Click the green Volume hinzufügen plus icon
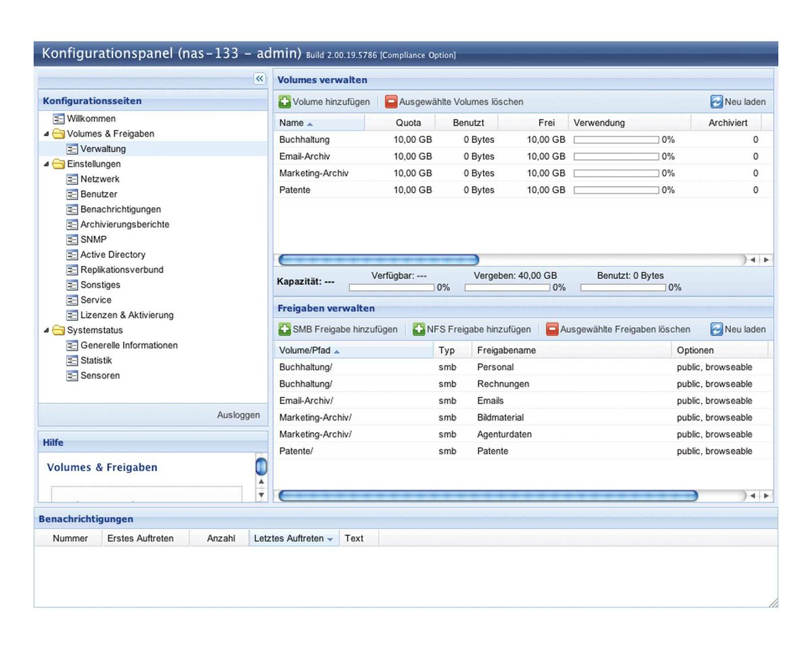The width and height of the screenshot is (812, 654). click(x=285, y=102)
